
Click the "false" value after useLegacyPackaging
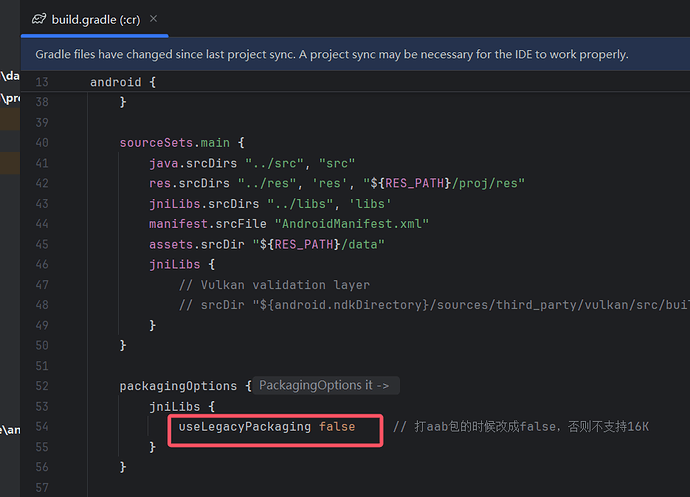point(337,427)
